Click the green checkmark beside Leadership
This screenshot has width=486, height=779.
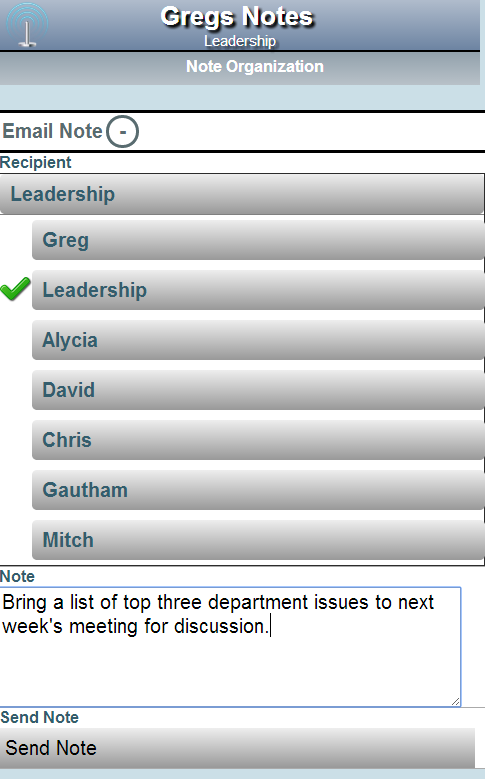(15, 289)
